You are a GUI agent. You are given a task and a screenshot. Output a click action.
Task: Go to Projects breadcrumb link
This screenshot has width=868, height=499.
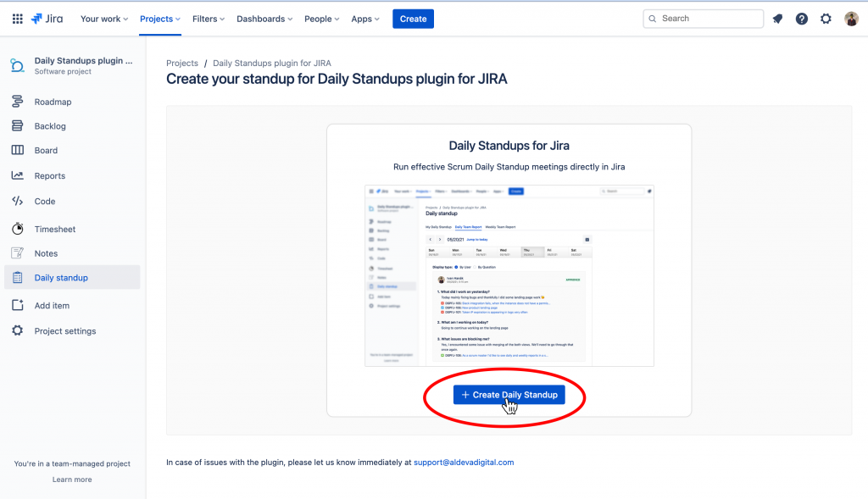pyautogui.click(x=182, y=63)
